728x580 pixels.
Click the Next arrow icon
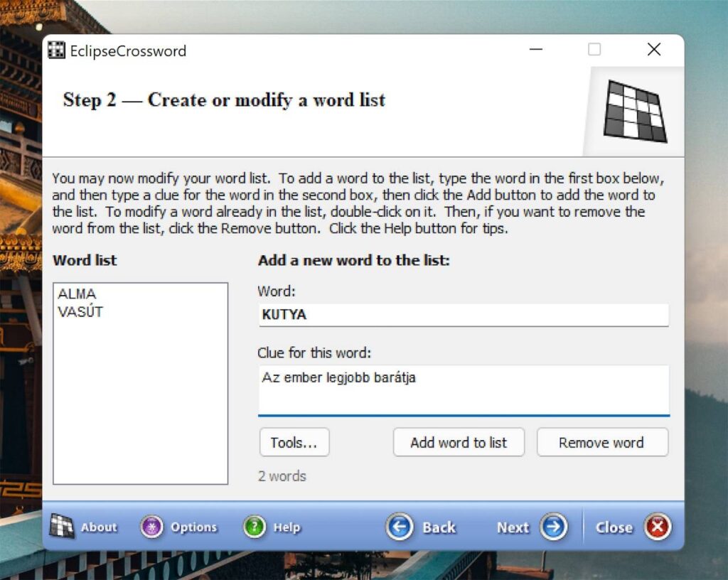[553, 527]
